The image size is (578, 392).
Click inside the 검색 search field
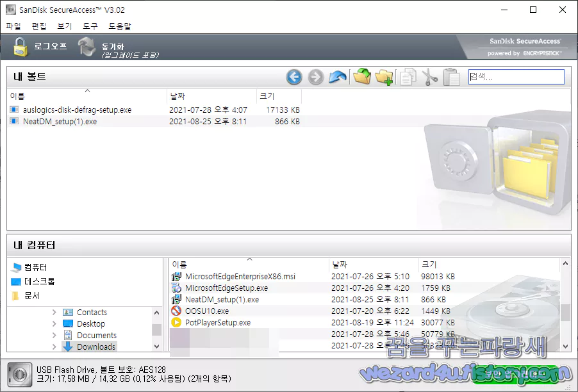pyautogui.click(x=516, y=76)
